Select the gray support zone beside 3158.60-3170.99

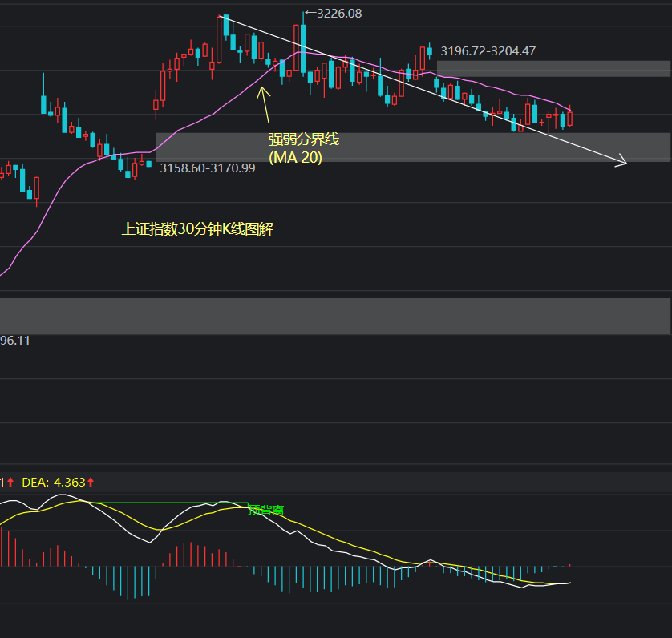(413, 147)
